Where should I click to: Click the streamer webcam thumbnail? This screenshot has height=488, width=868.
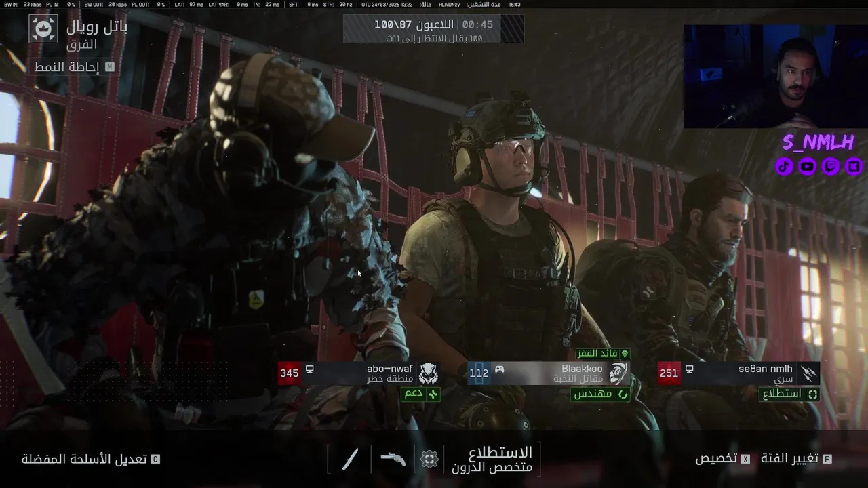pyautogui.click(x=775, y=77)
